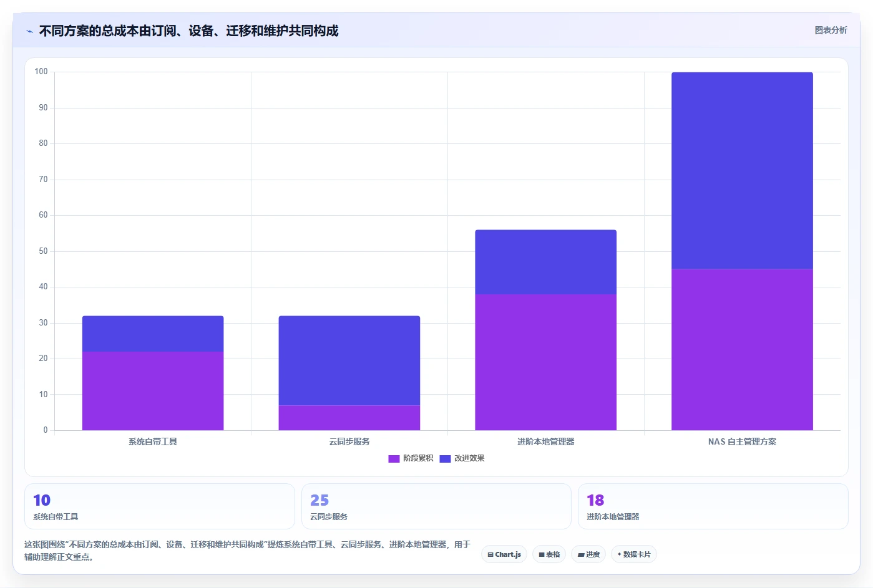This screenshot has width=873, height=588.
Task: Click the purple segment of 系统自带工具 bar
Action: point(153,391)
